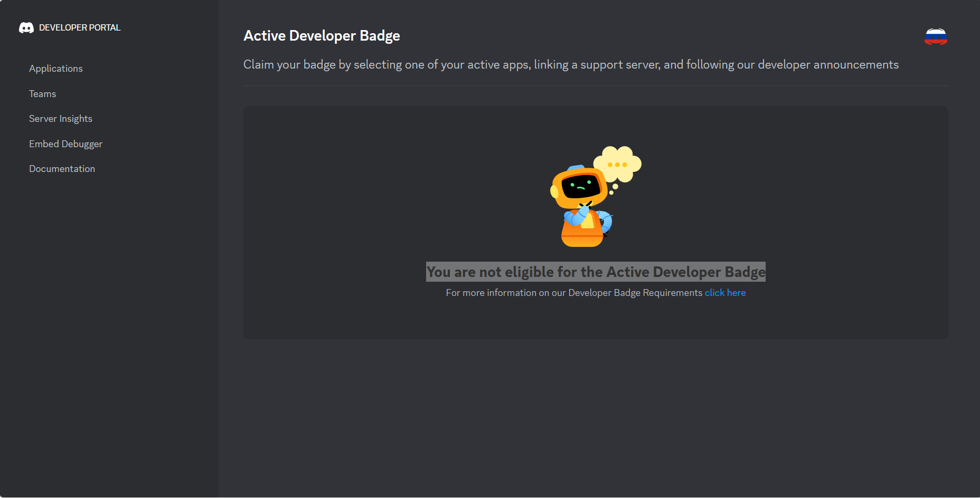Screen dimensions: 980x498
Task: Go to Teams section
Action: point(43,94)
